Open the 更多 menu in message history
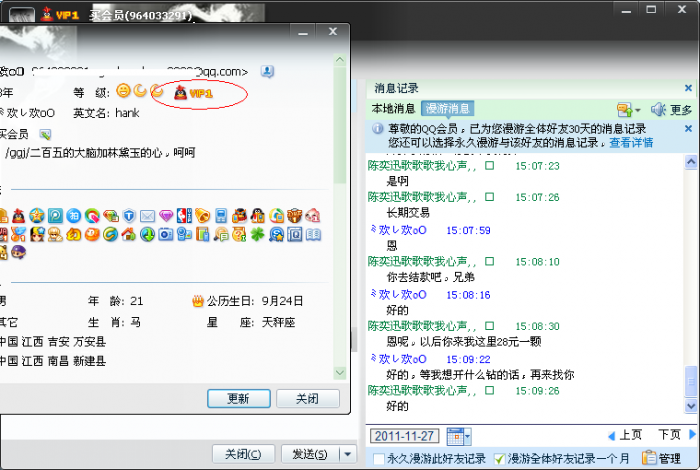The height and width of the screenshot is (470, 700). click(681, 110)
